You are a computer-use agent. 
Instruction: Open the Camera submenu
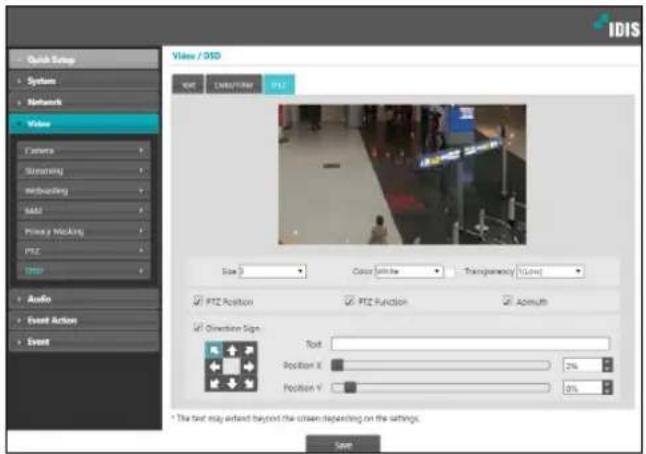(x=84, y=150)
